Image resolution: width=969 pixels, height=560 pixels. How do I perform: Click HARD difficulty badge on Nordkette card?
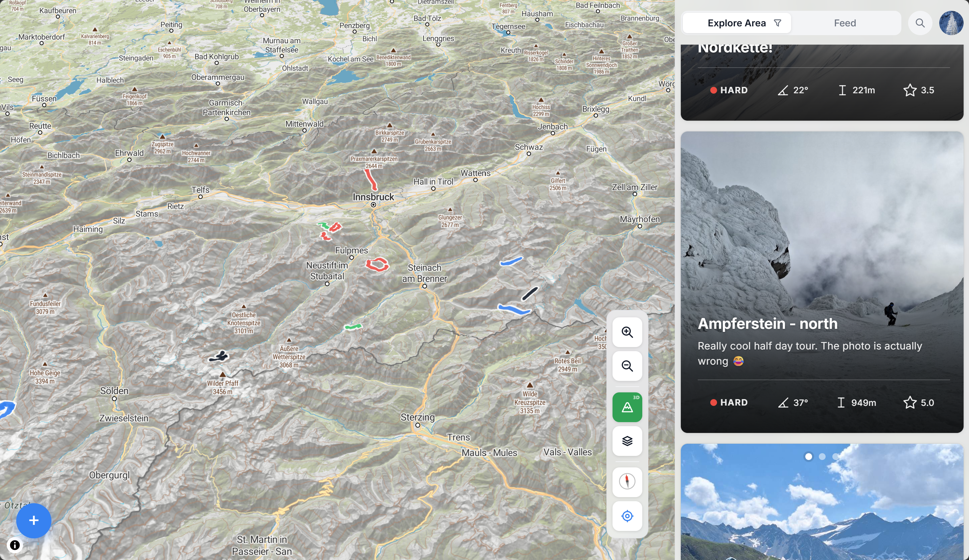pyautogui.click(x=729, y=90)
